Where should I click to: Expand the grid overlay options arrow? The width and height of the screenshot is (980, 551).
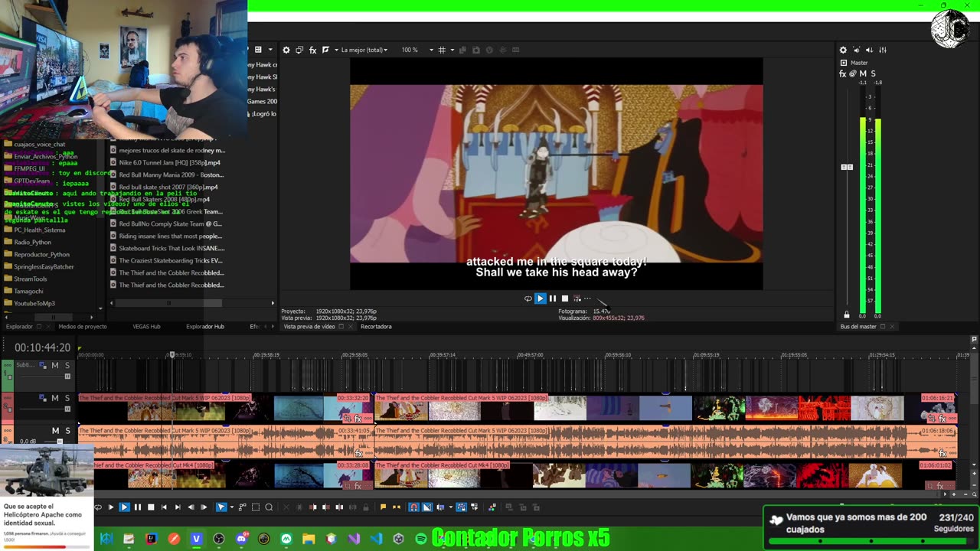(452, 51)
